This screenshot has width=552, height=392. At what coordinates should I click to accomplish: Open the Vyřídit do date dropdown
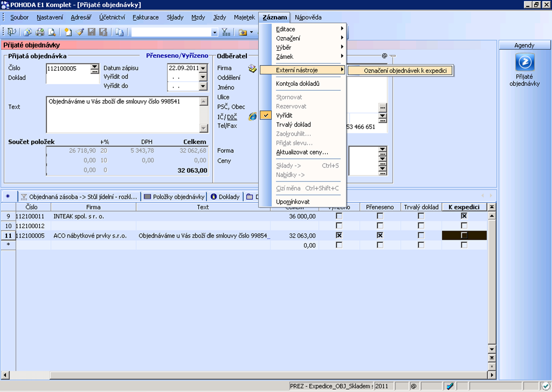[203, 86]
